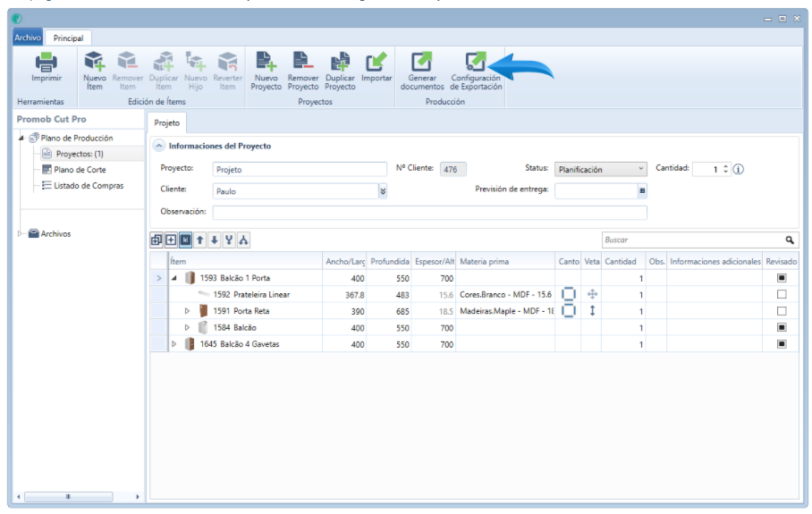Click the info icon next to Cantidad
Image resolution: width=812 pixels, height=514 pixels.
point(739,169)
